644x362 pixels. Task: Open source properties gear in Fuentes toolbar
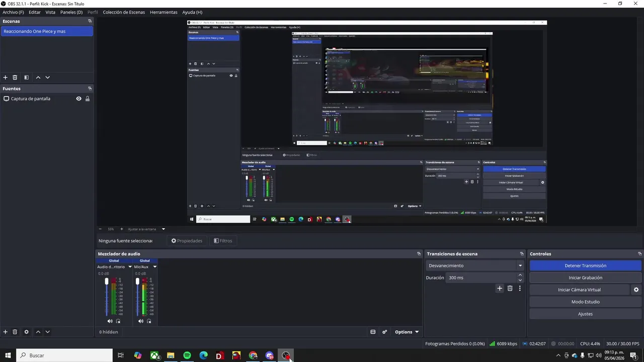point(26,332)
